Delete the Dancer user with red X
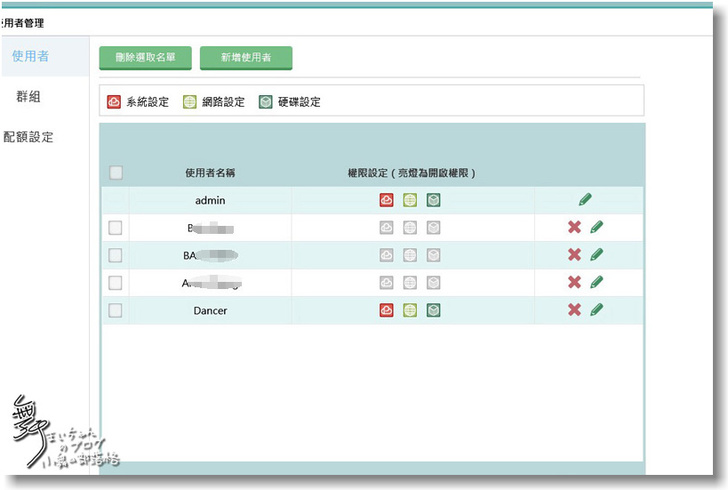Viewport: 728px width, 490px height. [574, 310]
